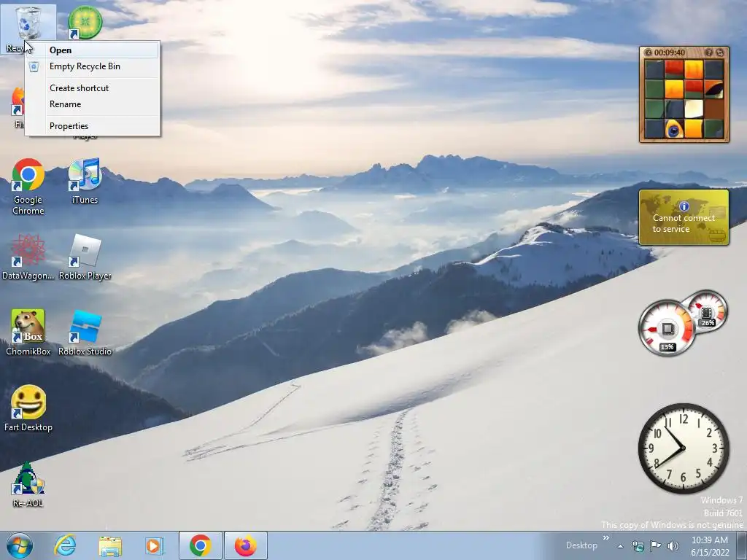
Task: Click the weather gadget info icon
Action: 684,206
